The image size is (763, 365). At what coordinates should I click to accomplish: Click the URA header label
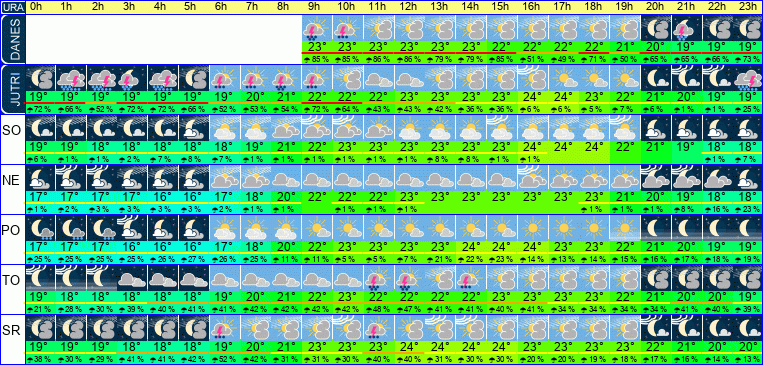pyautogui.click(x=12, y=7)
